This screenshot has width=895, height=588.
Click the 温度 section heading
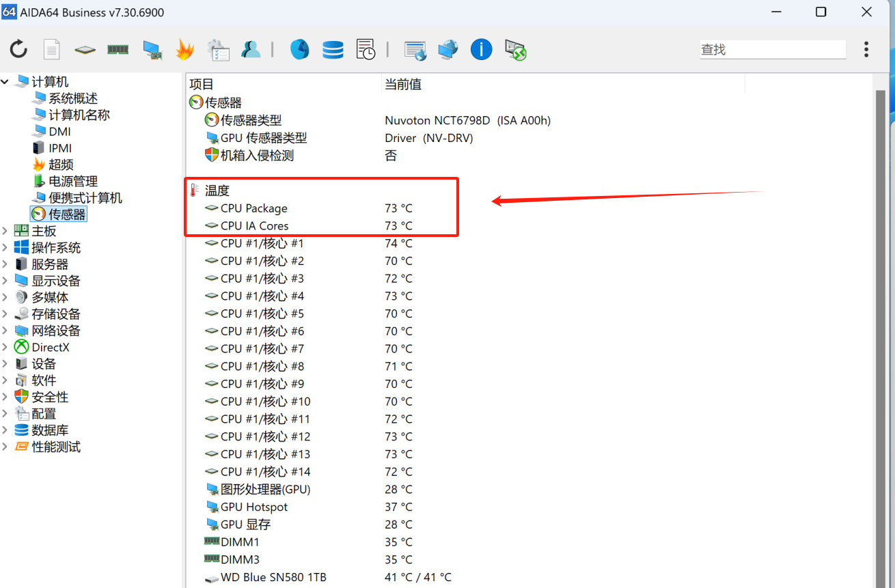point(219,191)
